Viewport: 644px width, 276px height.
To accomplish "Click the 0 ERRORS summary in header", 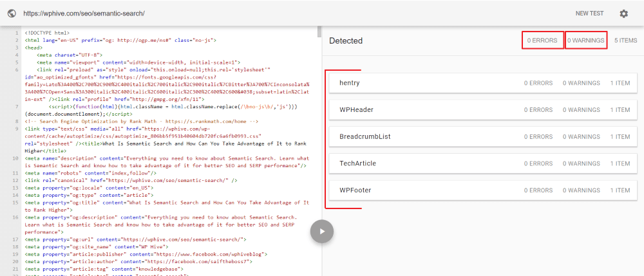I will (x=542, y=40).
